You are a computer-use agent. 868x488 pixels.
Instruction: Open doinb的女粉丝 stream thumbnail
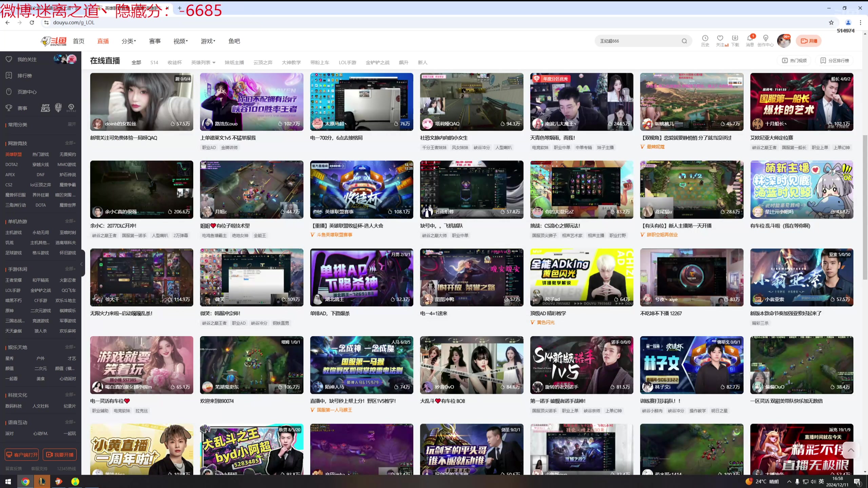click(142, 102)
